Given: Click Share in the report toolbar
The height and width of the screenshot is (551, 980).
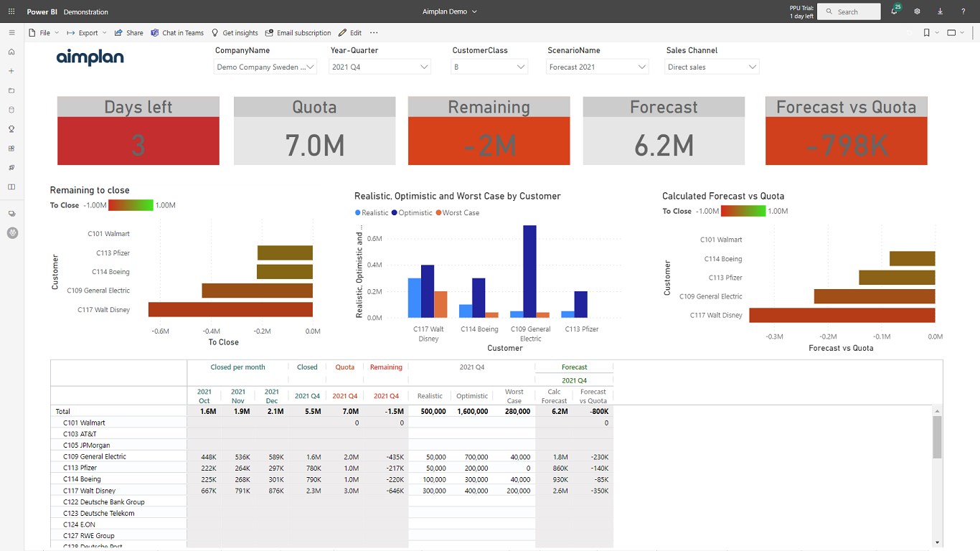Looking at the screenshot, I should [x=128, y=33].
